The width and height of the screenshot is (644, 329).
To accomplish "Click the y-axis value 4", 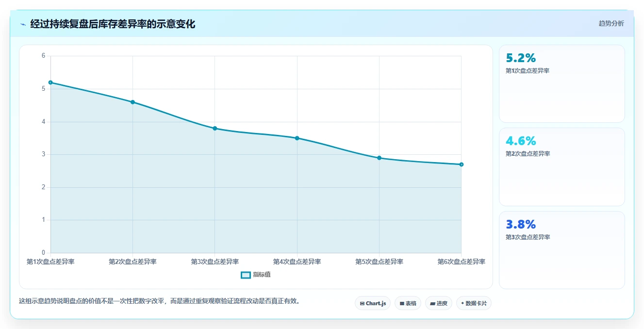I will (x=43, y=122).
